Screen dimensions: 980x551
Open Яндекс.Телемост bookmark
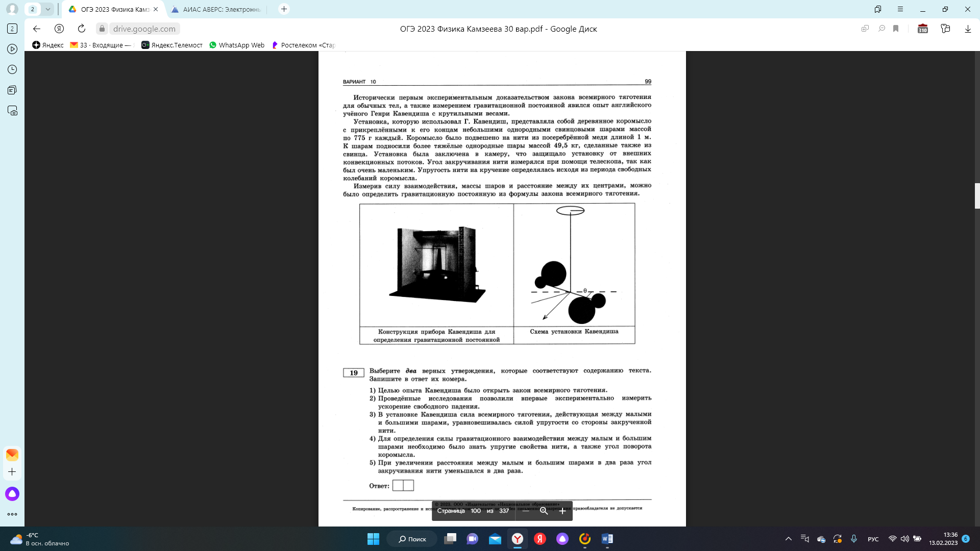click(172, 45)
